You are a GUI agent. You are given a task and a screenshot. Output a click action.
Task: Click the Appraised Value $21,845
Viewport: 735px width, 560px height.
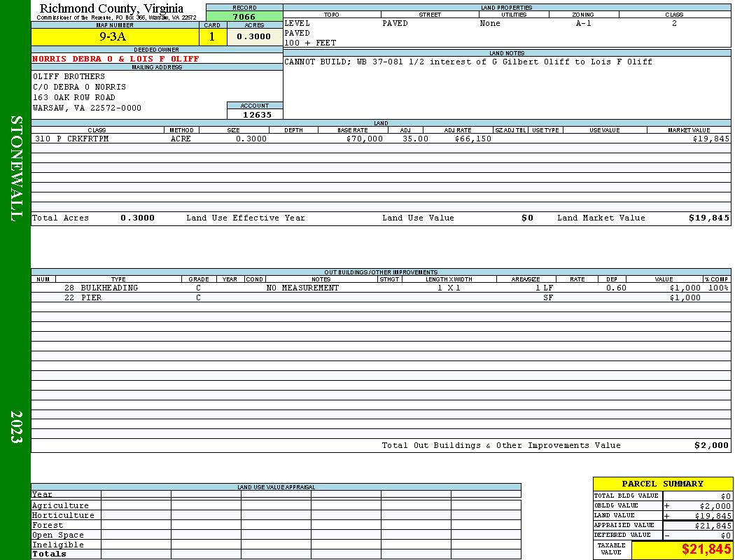(x=713, y=526)
